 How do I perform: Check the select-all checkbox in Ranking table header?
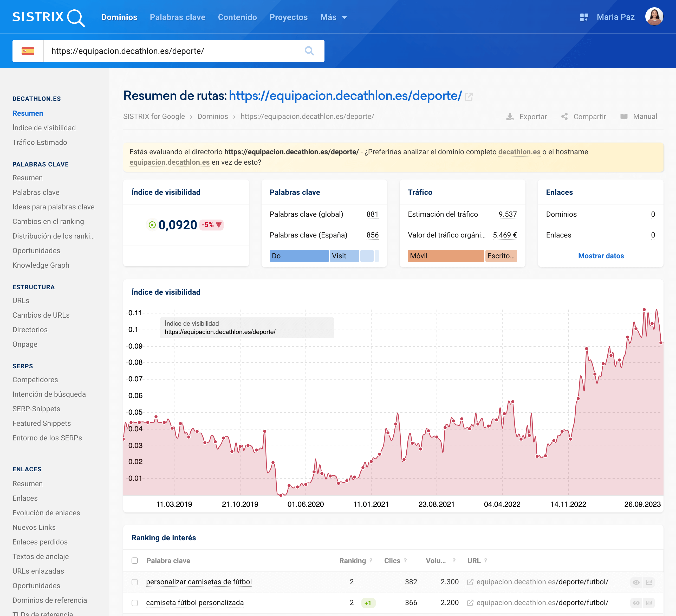pyautogui.click(x=135, y=561)
